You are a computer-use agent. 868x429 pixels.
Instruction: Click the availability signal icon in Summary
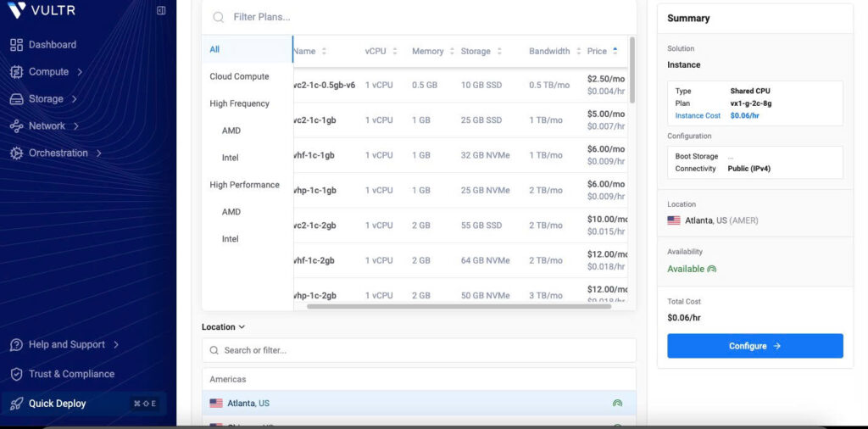(x=712, y=269)
